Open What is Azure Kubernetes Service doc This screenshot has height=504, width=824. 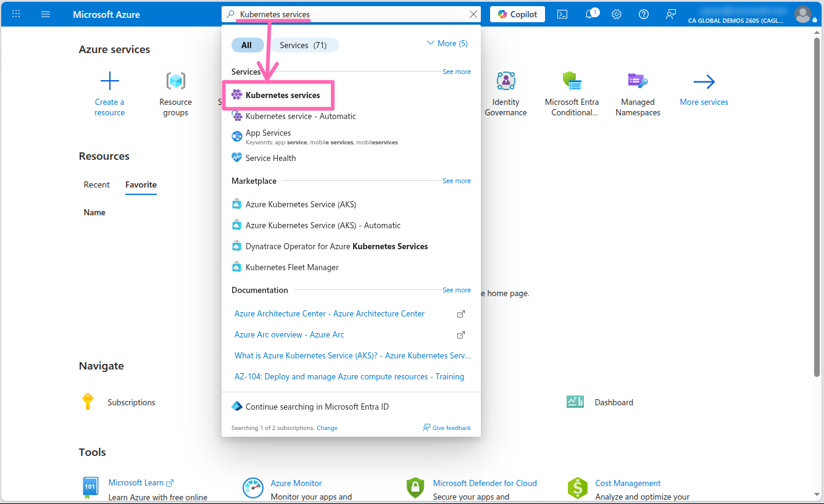(x=352, y=355)
